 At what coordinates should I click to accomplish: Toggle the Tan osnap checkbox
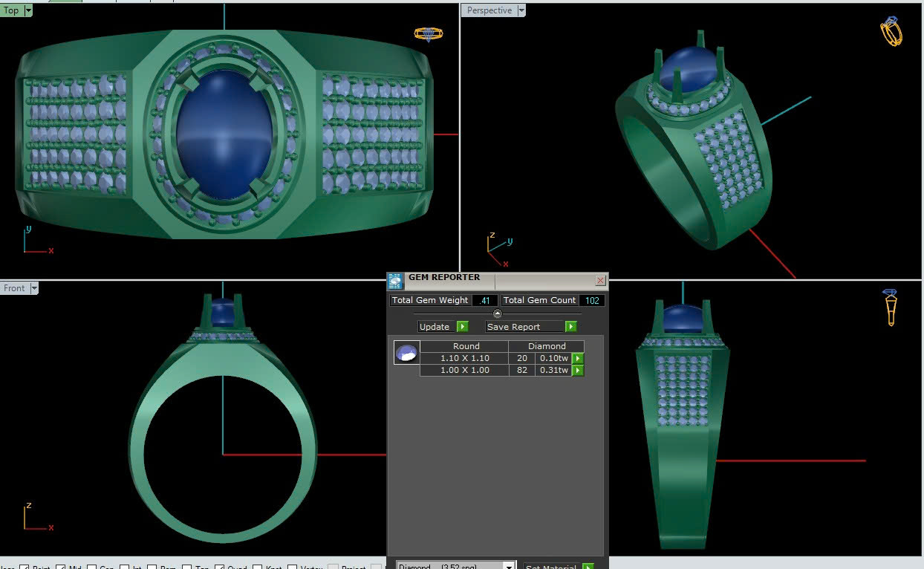[x=187, y=567]
